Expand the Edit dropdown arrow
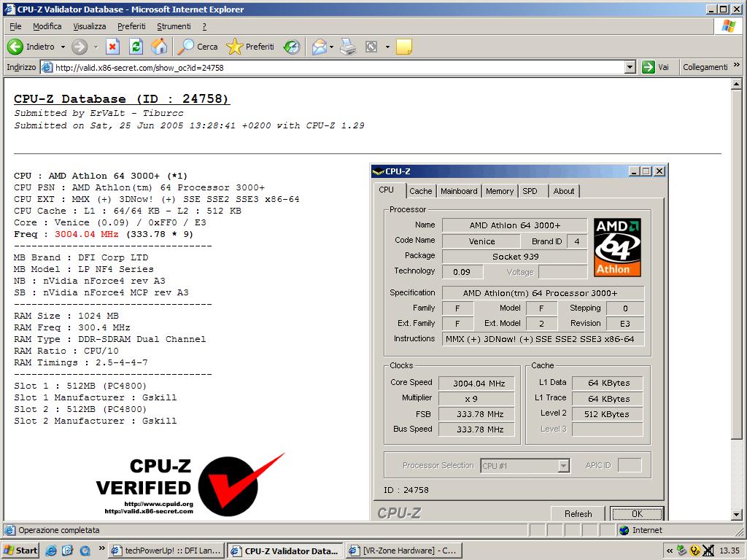This screenshot has height=560, width=747. tap(387, 47)
